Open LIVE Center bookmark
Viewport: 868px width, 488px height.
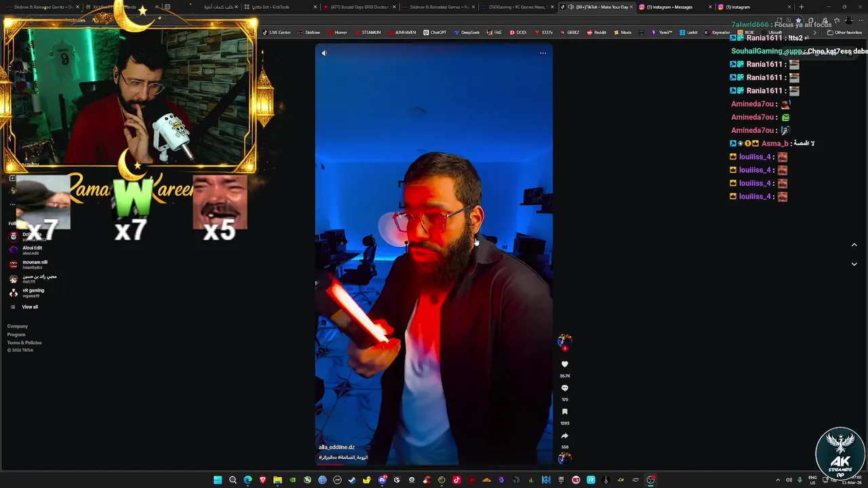pyautogui.click(x=277, y=33)
